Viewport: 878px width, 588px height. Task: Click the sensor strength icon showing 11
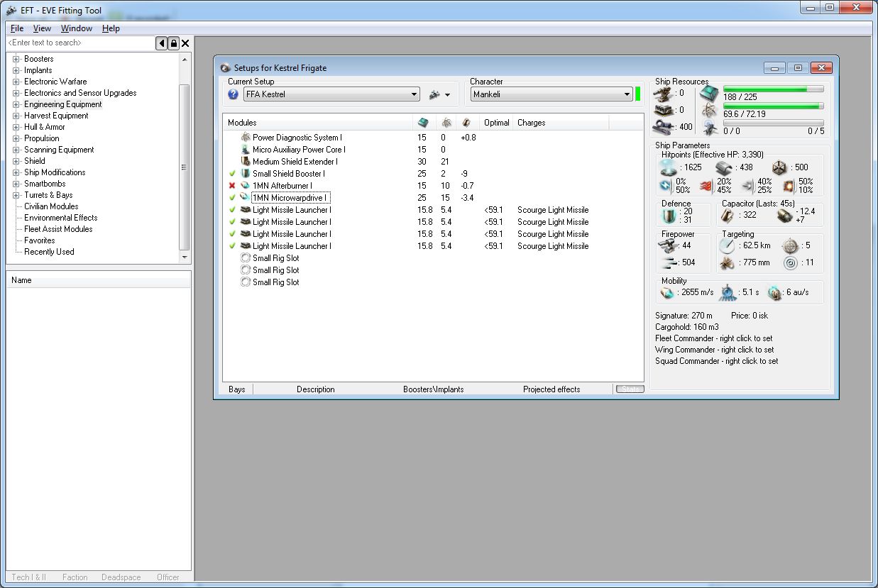click(791, 262)
